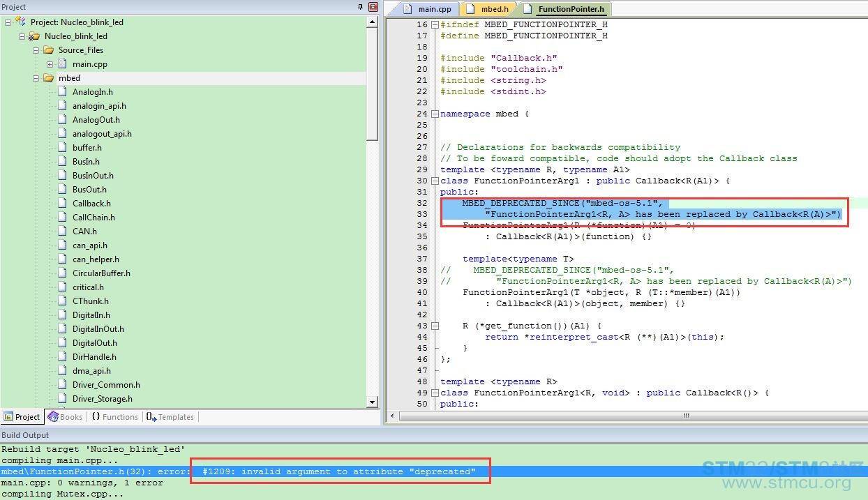Place cursor on line 19 #include "Callback.h"
Screen dimensions: 868x500
coord(499,58)
